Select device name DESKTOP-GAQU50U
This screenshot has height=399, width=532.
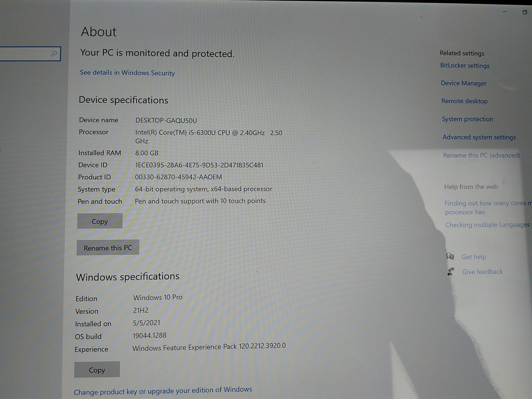pos(166,120)
